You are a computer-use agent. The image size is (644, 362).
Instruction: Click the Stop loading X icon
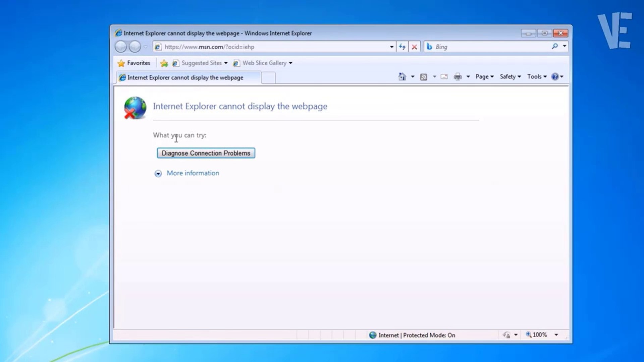click(x=414, y=47)
